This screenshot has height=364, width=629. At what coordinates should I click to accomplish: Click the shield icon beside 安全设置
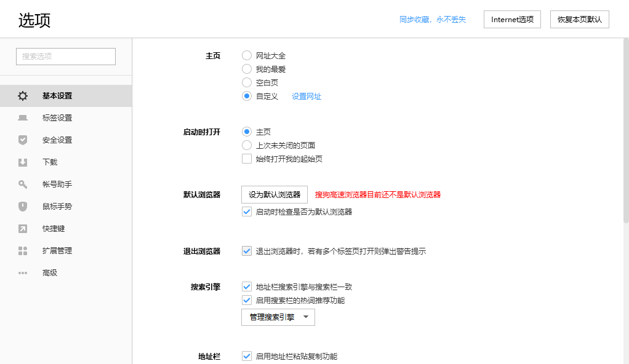[x=23, y=140]
